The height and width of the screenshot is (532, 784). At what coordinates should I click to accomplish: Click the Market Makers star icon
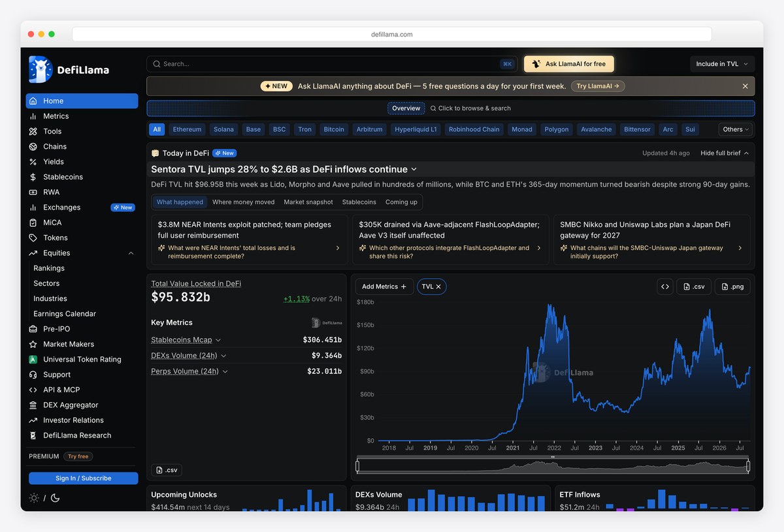point(33,345)
